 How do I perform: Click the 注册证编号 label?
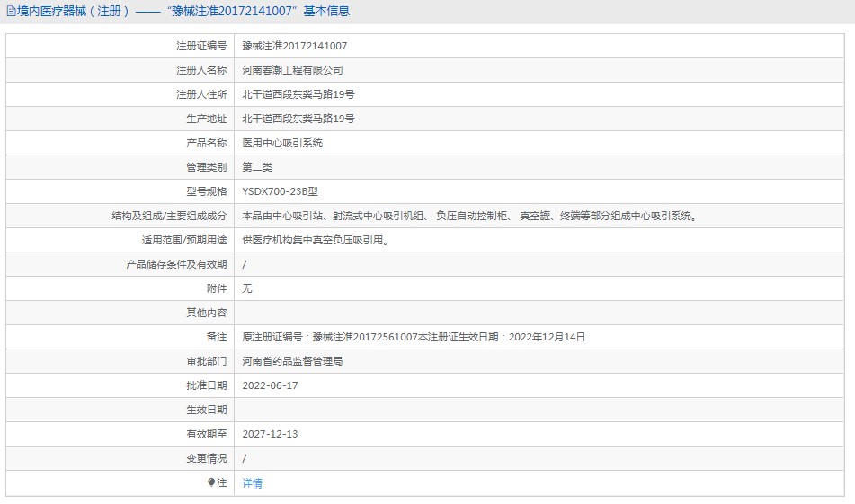[x=201, y=46]
